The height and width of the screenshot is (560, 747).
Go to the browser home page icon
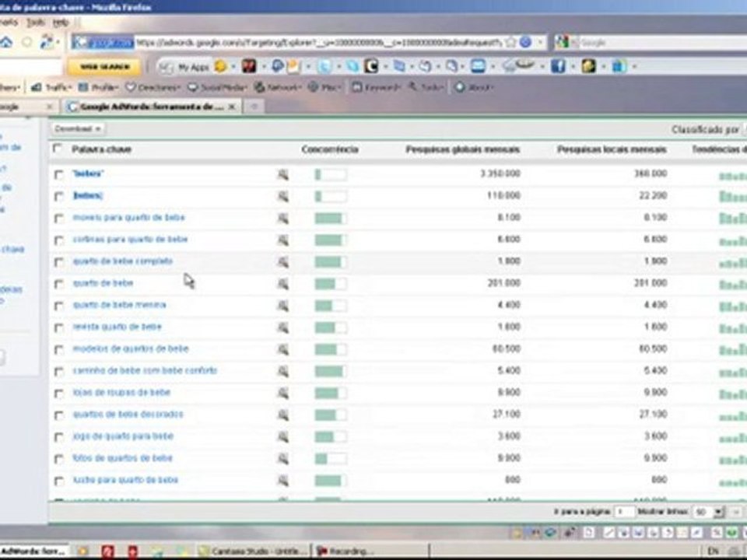[x=6, y=42]
